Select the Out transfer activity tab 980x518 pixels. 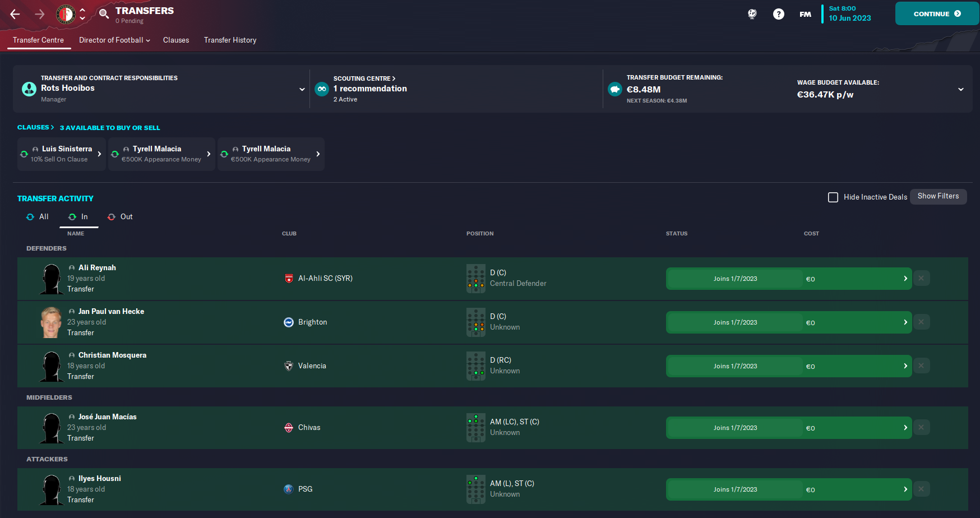[x=120, y=217]
